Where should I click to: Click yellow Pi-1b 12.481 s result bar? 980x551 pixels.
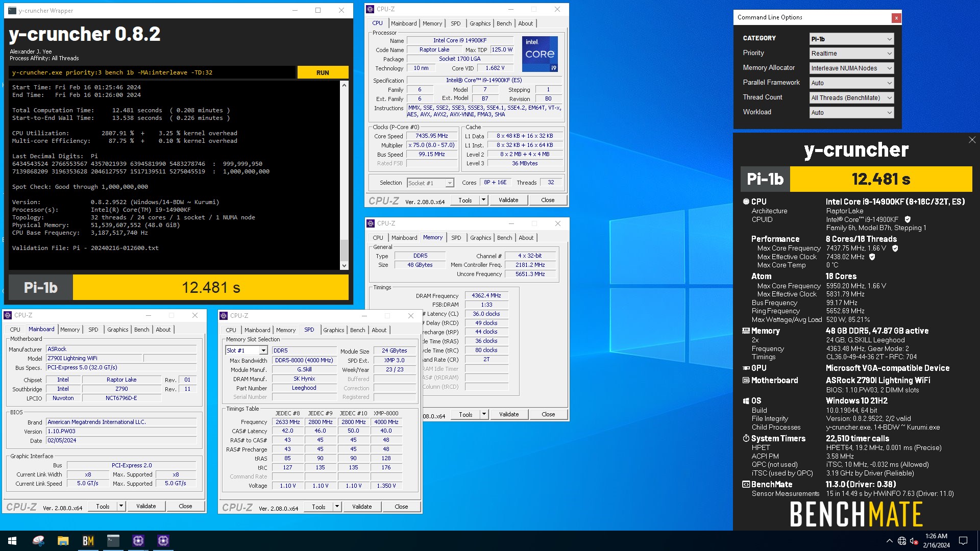(211, 288)
